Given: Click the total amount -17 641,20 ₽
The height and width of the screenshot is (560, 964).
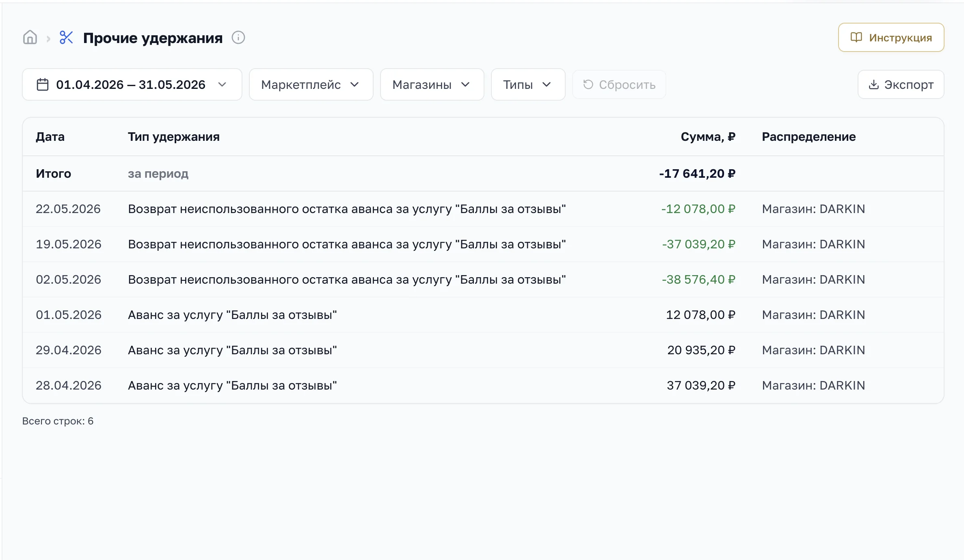Looking at the screenshot, I should click(697, 174).
